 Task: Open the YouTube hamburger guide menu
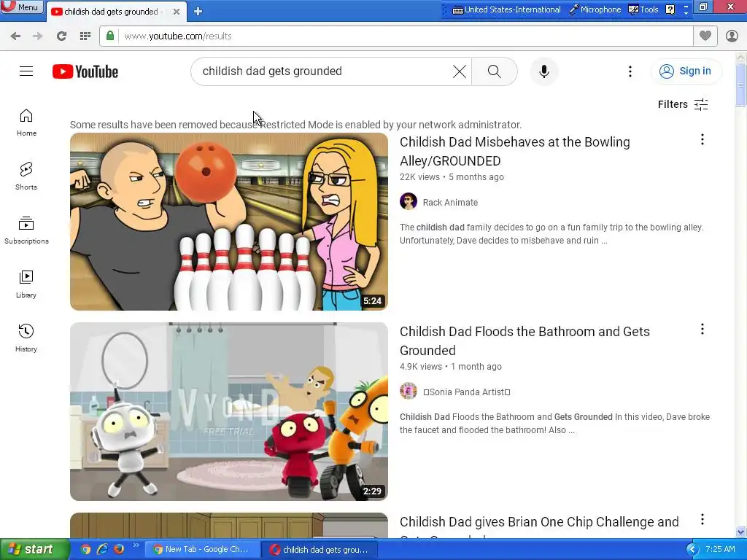point(26,71)
